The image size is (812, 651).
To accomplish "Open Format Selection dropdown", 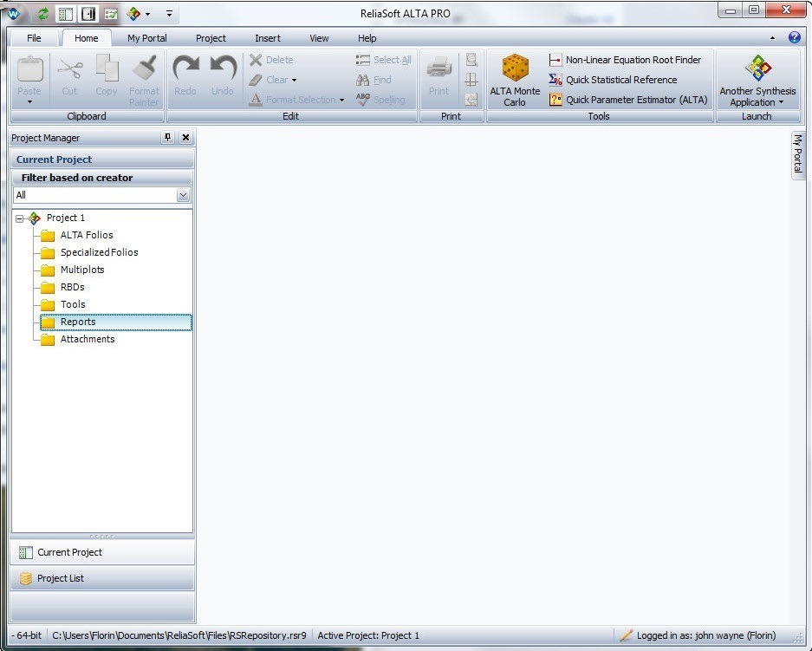I will point(341,100).
